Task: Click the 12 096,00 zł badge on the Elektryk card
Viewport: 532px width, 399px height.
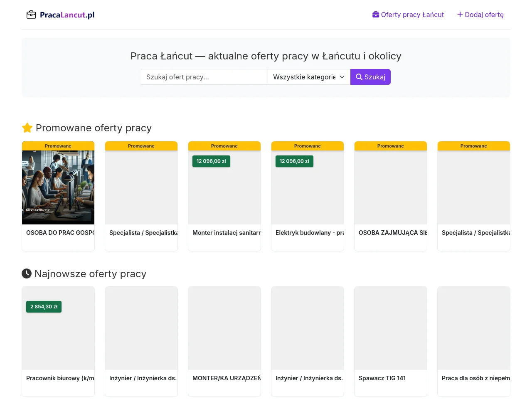Action: [x=294, y=161]
